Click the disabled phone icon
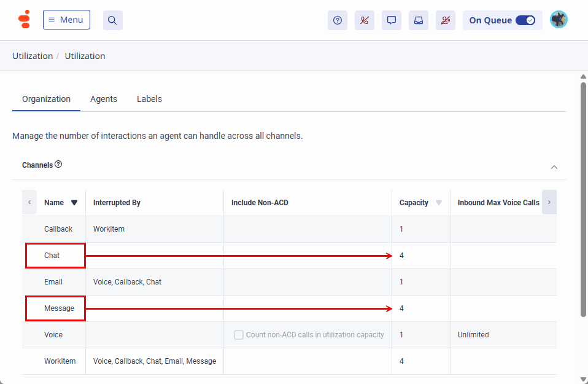Viewport: 588px width, 384px height. (364, 20)
